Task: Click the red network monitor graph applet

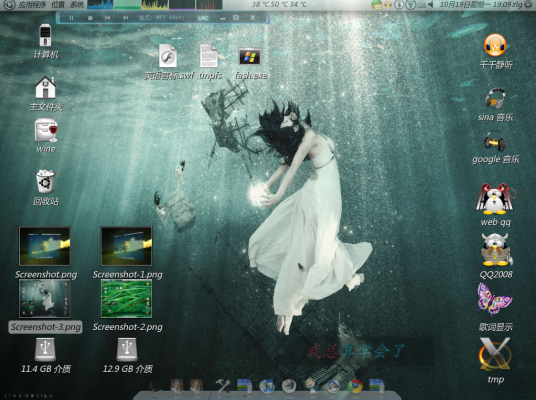Action: (209, 4)
